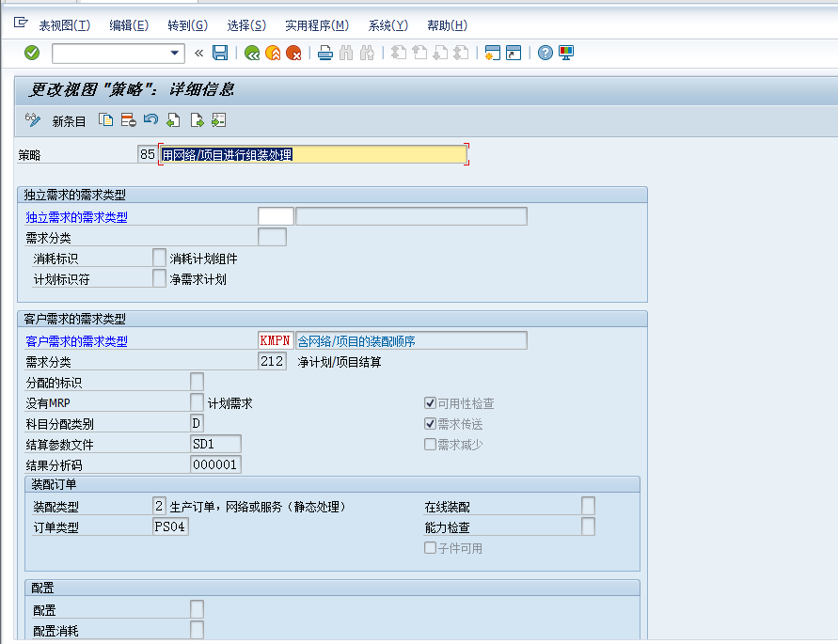838x644 pixels.
Task: Disable the 需求传送 checkbox
Action: 430,423
